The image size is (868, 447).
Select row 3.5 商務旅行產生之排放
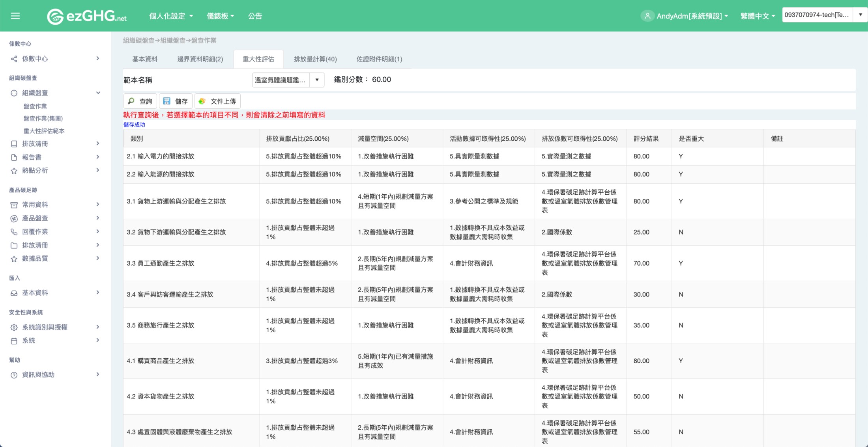coord(489,326)
